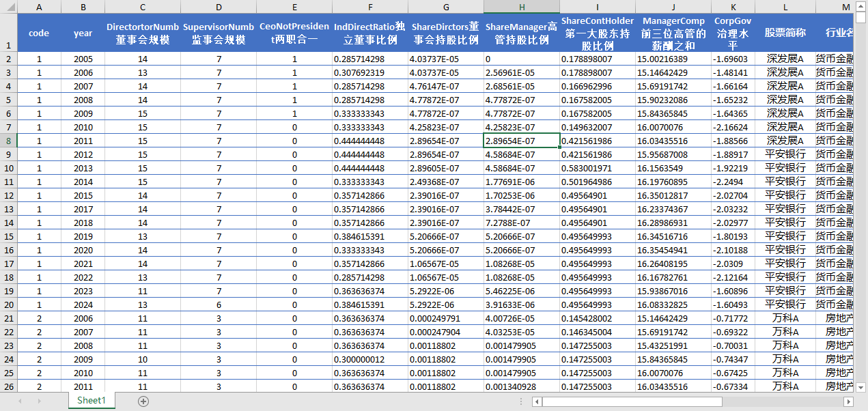Select the column A header
This screenshot has width=868, height=411.
(39, 7)
